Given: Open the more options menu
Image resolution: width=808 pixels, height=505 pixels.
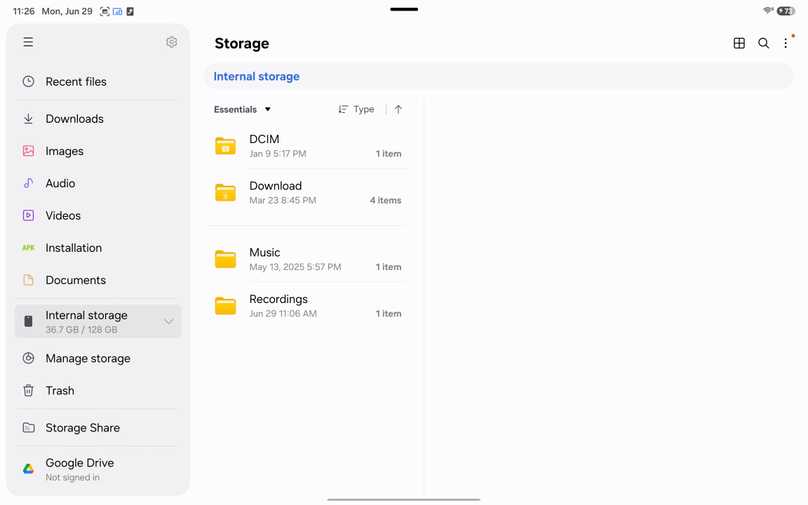Looking at the screenshot, I should point(786,43).
